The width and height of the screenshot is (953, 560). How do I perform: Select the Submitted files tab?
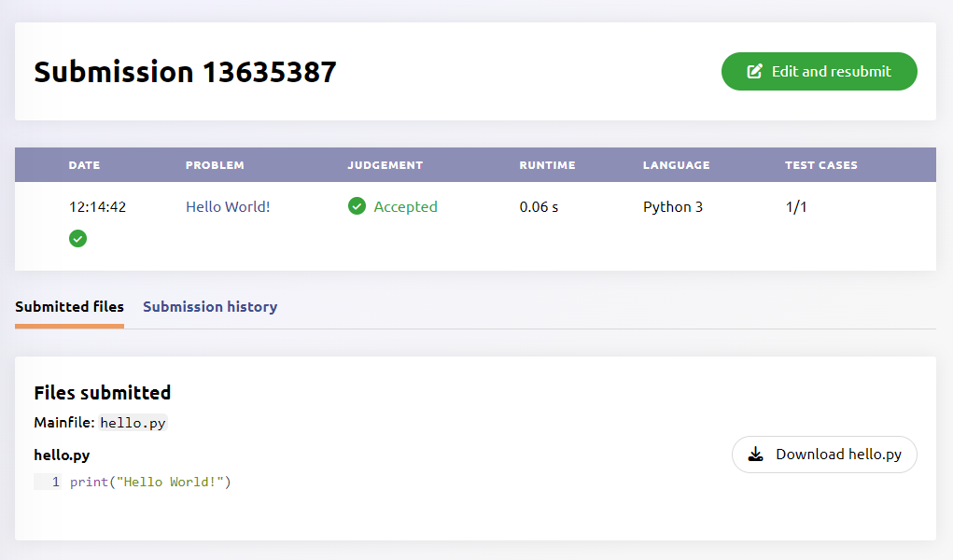pyautogui.click(x=69, y=306)
